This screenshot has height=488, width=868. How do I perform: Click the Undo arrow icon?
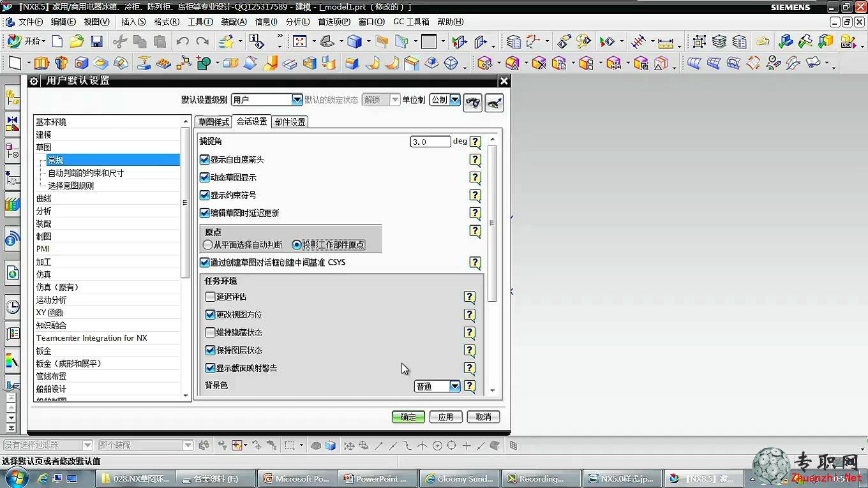pos(183,41)
